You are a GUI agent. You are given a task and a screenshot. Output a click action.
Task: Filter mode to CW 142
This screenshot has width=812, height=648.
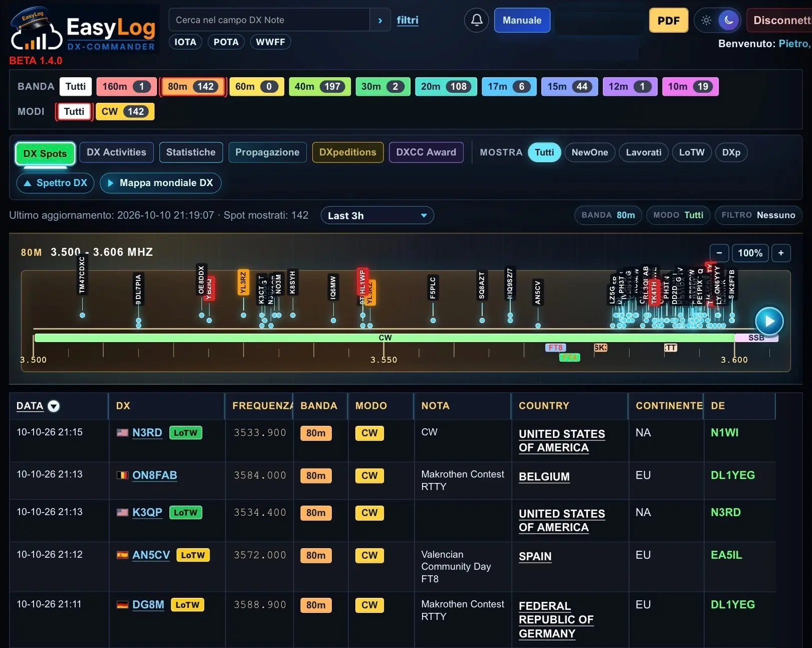(x=125, y=111)
